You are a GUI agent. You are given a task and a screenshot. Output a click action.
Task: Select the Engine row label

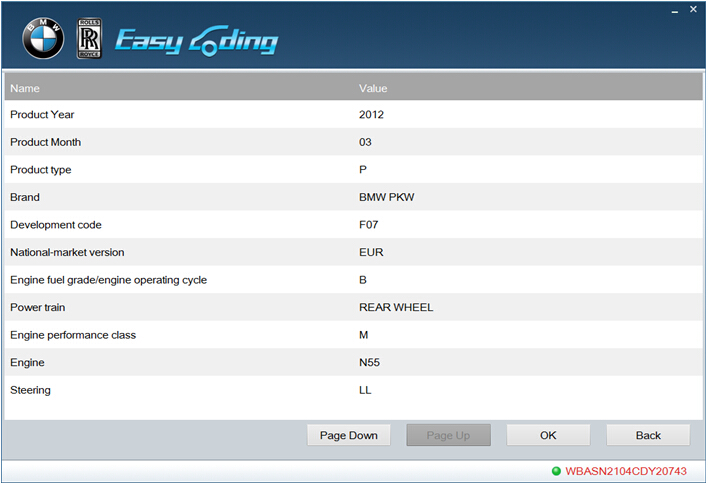[x=27, y=362]
